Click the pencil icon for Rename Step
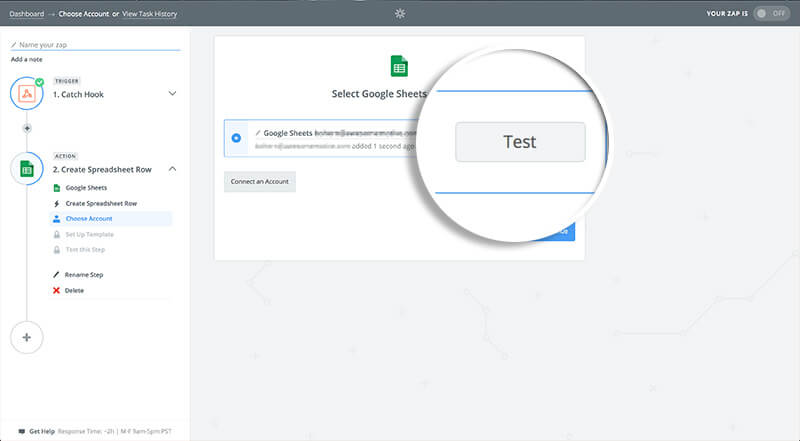This screenshot has width=800, height=441. click(56, 275)
